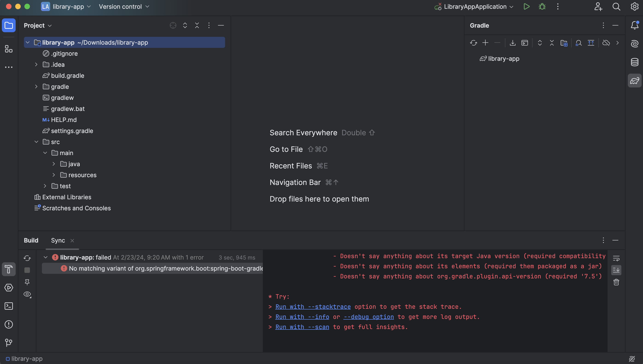Open Search Everywhere magnifier
The height and width of the screenshot is (364, 643).
[616, 6]
